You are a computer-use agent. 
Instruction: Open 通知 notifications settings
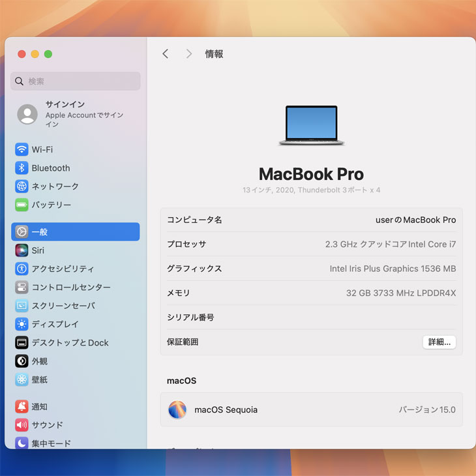pyautogui.click(x=39, y=406)
